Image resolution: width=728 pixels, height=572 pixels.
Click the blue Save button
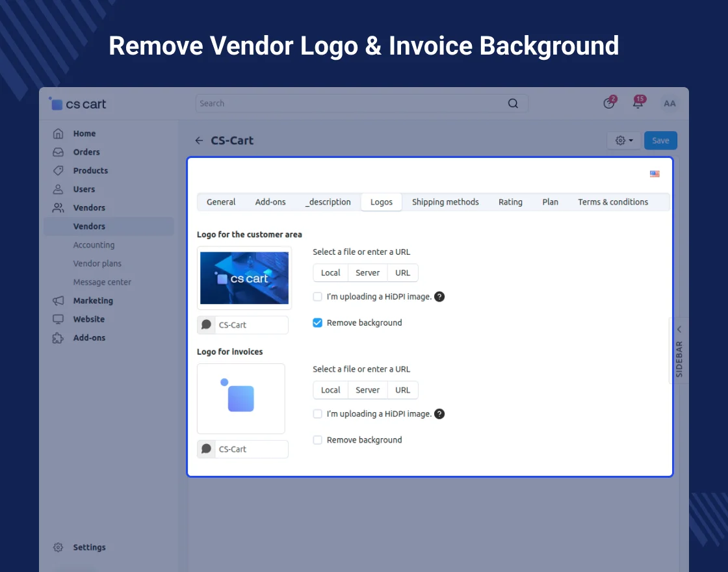tap(660, 140)
